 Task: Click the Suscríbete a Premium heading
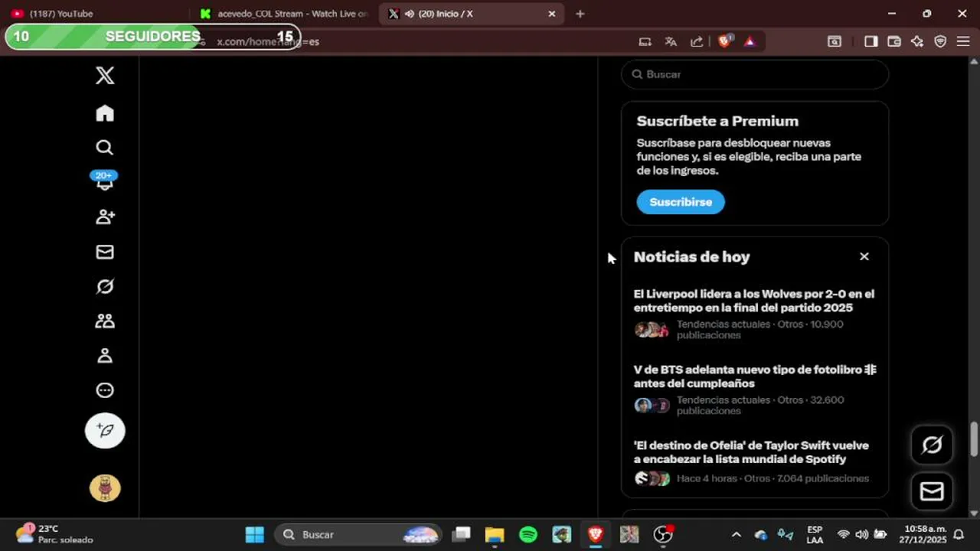pyautogui.click(x=717, y=121)
